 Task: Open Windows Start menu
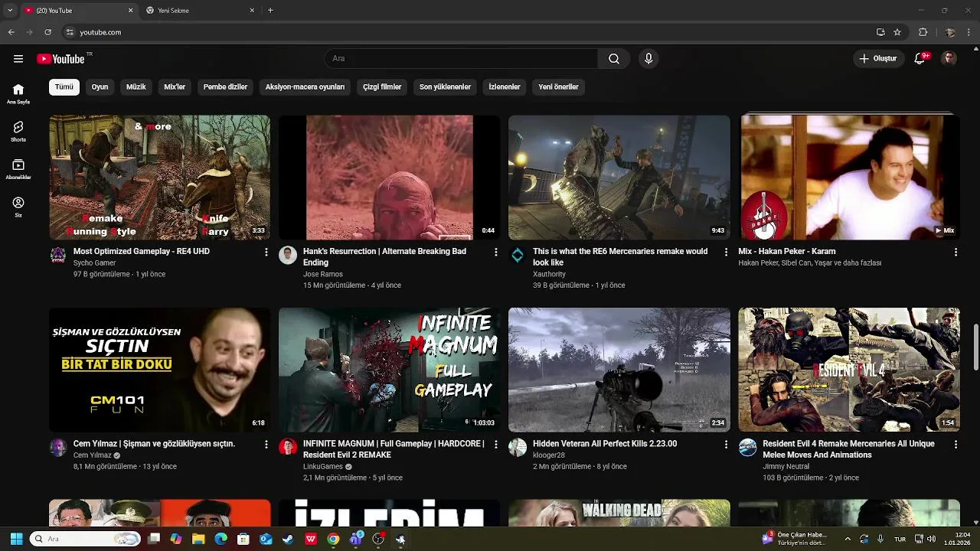tap(16, 540)
